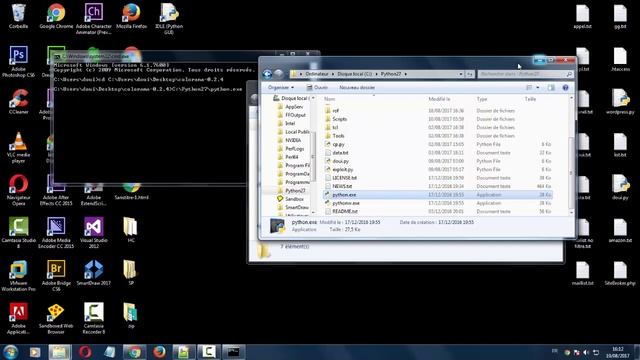
Task: Open the Corbeille recycle bin icon
Action: tap(18, 16)
